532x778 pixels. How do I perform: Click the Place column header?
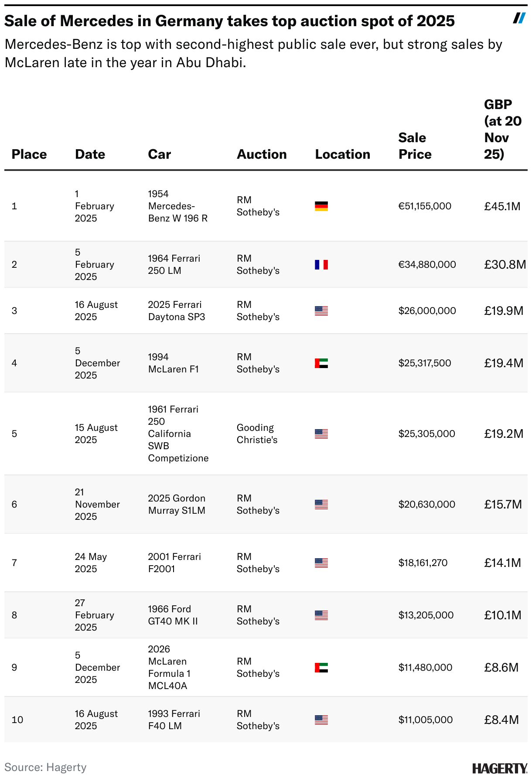click(x=29, y=154)
